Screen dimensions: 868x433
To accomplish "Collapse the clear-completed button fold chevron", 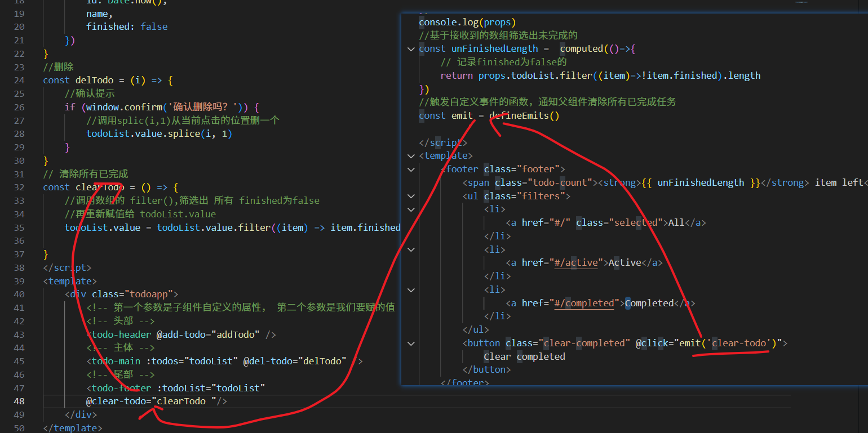I will [x=411, y=343].
